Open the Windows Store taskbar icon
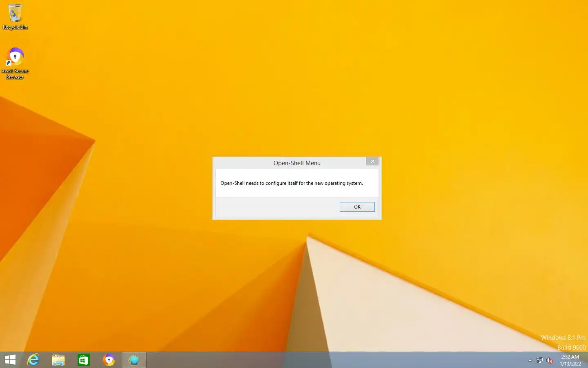The height and width of the screenshot is (368, 588). 84,360
